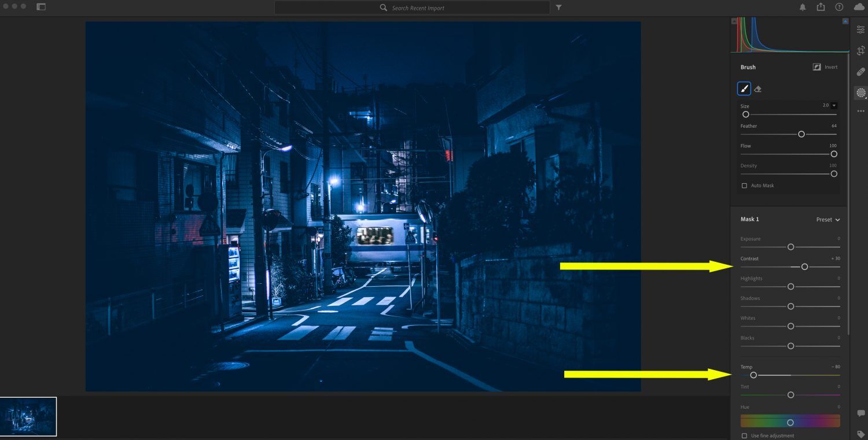Click the main night street photo
868x440 pixels.
(x=363, y=206)
